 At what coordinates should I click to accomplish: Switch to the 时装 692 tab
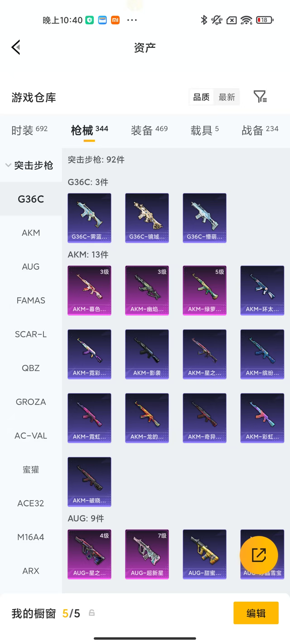coord(29,130)
